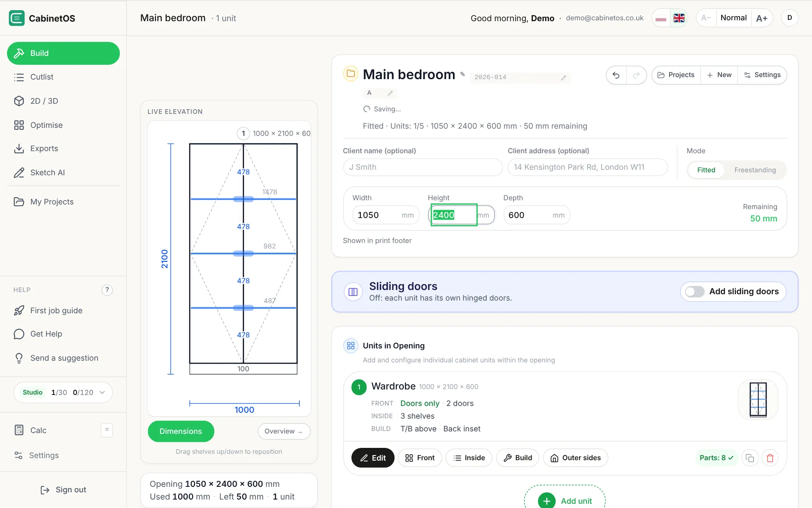This screenshot has height=508, width=812.
Task: Click the pencil icon beside Main bedroom title
Action: click(x=463, y=74)
